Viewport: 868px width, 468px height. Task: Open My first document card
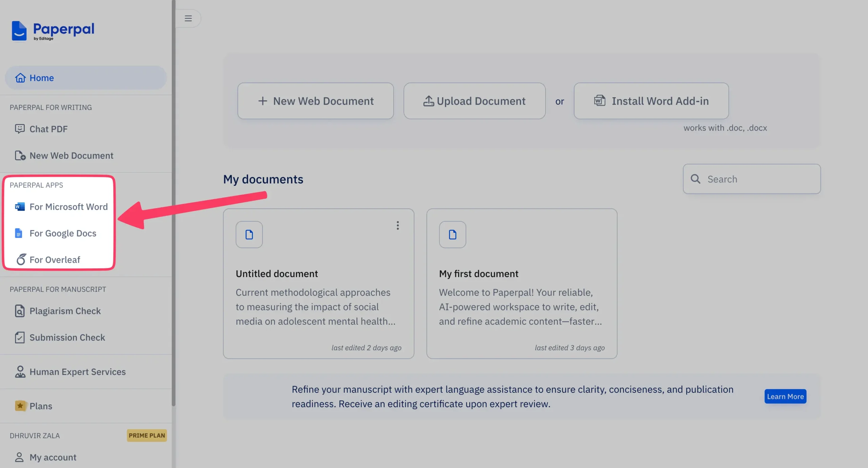tap(522, 284)
